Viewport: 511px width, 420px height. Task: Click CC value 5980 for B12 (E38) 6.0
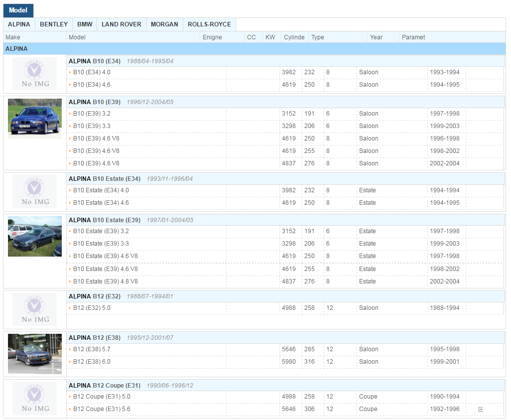click(289, 362)
